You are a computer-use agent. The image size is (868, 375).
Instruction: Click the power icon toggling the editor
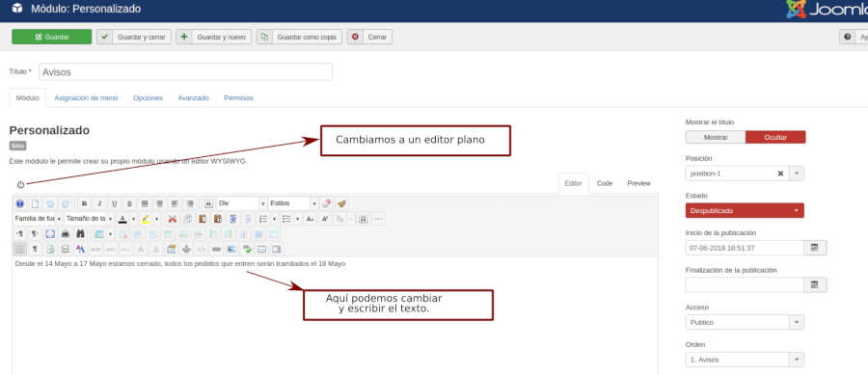(x=20, y=185)
